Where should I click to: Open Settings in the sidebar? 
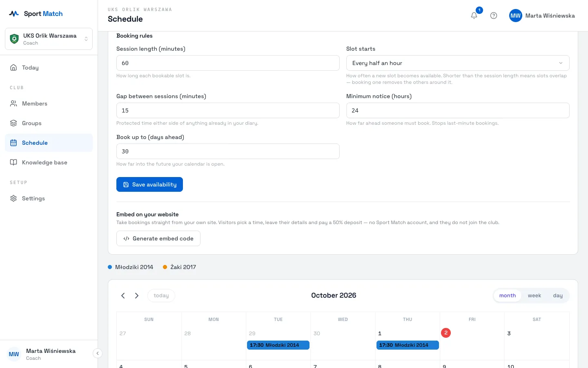[x=49, y=198]
